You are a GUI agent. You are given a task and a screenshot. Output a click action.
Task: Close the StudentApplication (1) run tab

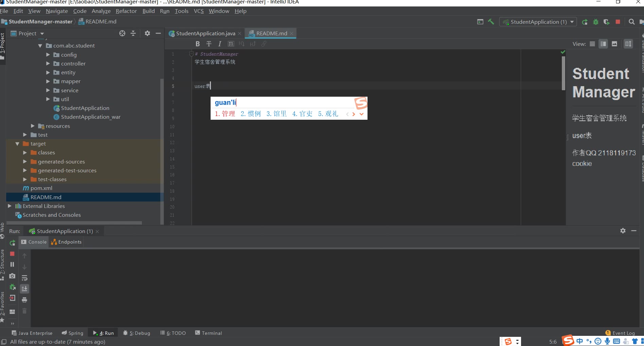97,231
